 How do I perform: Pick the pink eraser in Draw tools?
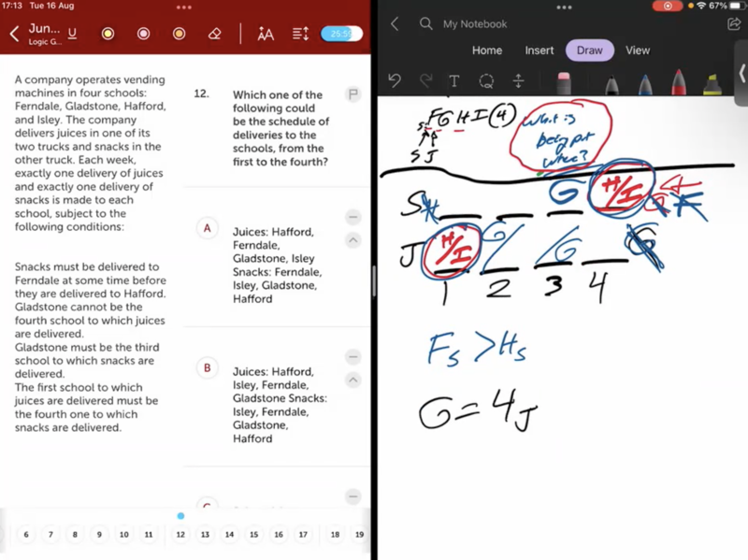[564, 83]
